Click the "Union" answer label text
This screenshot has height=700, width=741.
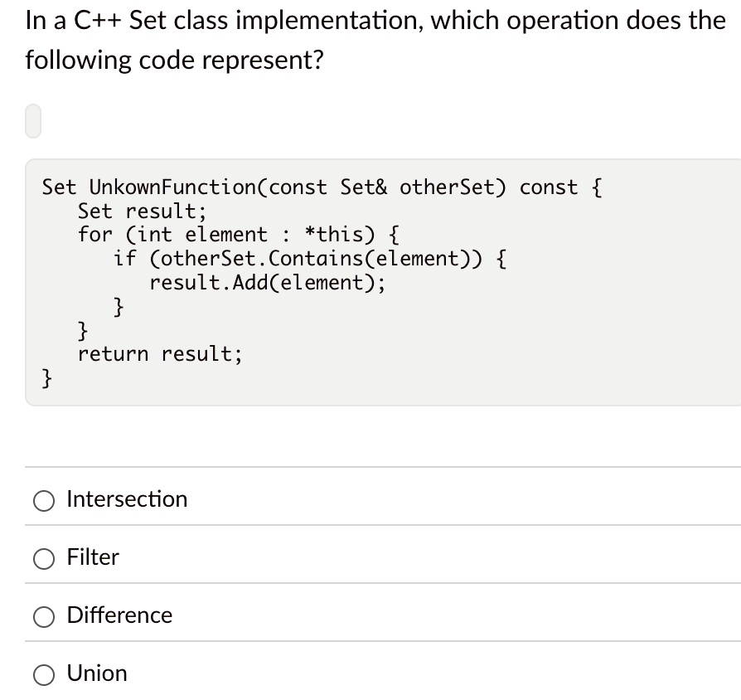point(96,673)
